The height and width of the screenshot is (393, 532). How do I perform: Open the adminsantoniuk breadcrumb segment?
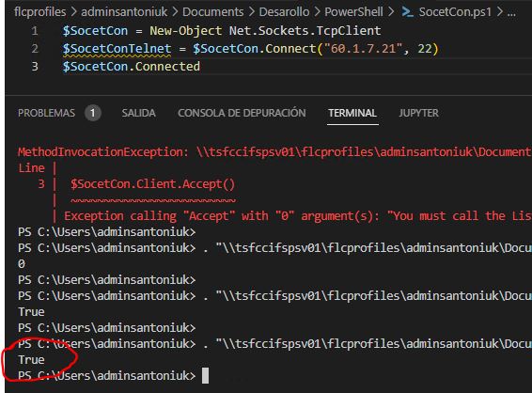tap(124, 12)
